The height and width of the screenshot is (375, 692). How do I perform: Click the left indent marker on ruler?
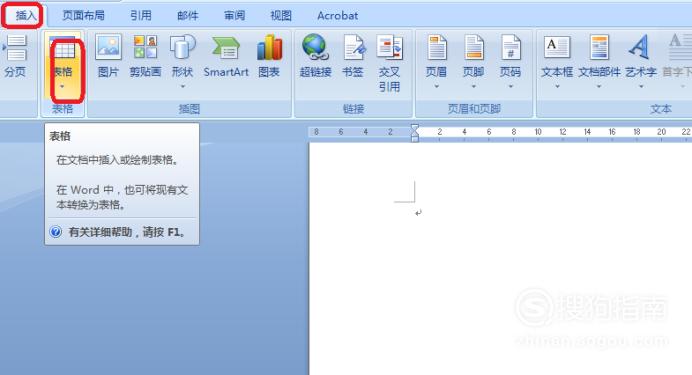pos(415,138)
